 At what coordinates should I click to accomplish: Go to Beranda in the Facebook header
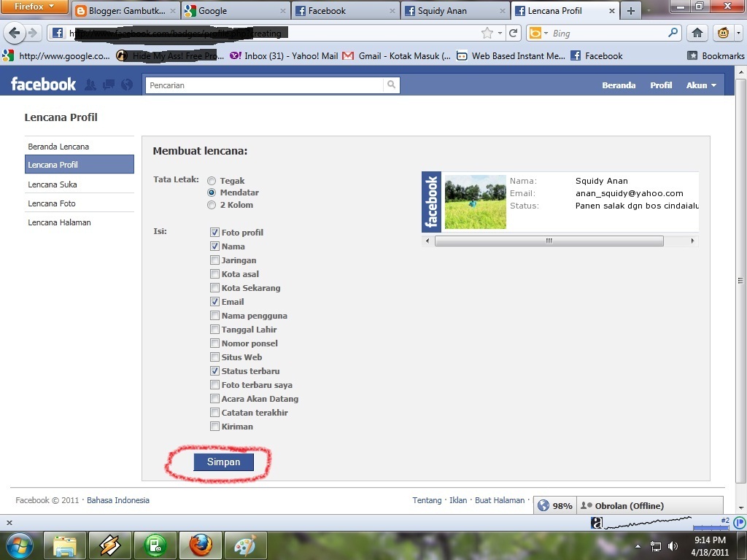point(619,85)
